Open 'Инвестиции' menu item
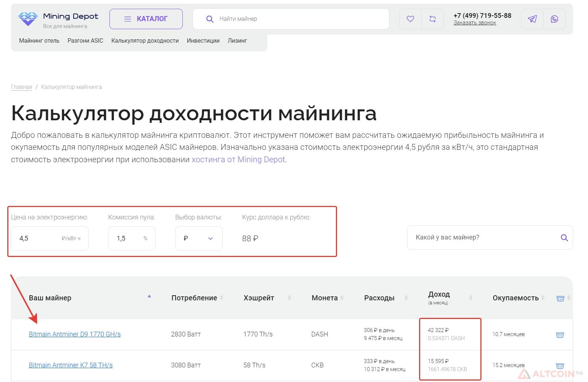The width and height of the screenshot is (588, 382). [x=203, y=41]
